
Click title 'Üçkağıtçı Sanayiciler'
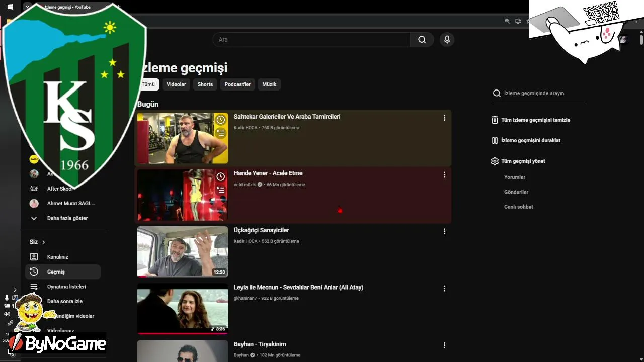point(261,230)
